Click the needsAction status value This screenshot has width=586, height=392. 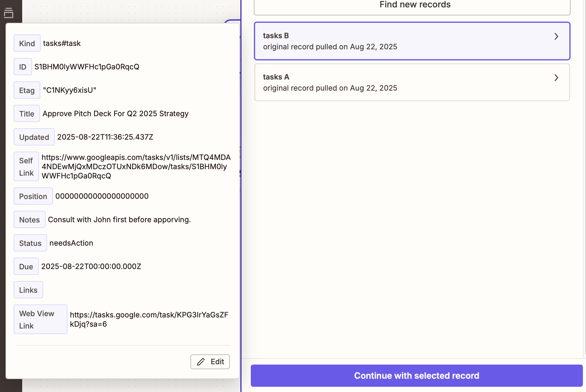tap(71, 243)
